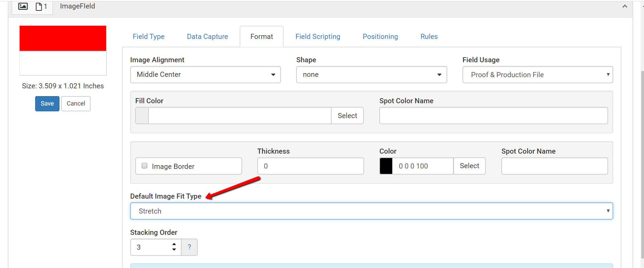Screen dimensions: 644x268
Task: Click the border Color value field
Action: [423, 166]
